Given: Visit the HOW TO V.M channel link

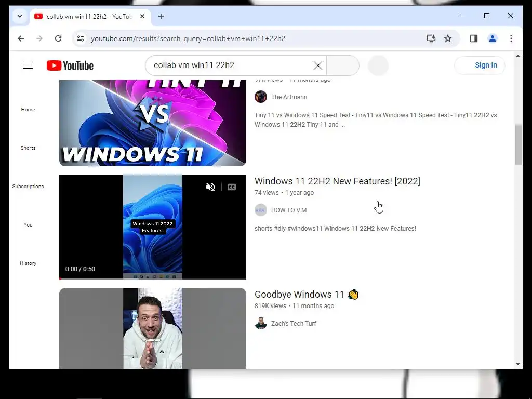Looking at the screenshot, I should 289,210.
